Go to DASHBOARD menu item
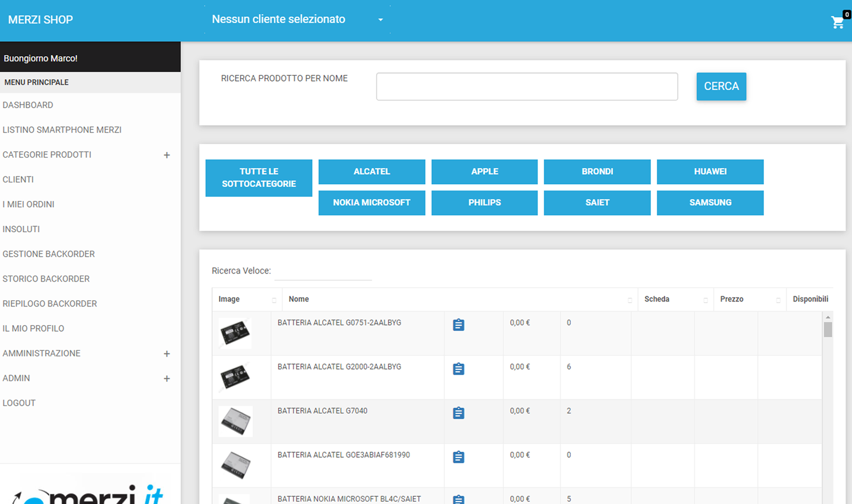 click(x=28, y=105)
